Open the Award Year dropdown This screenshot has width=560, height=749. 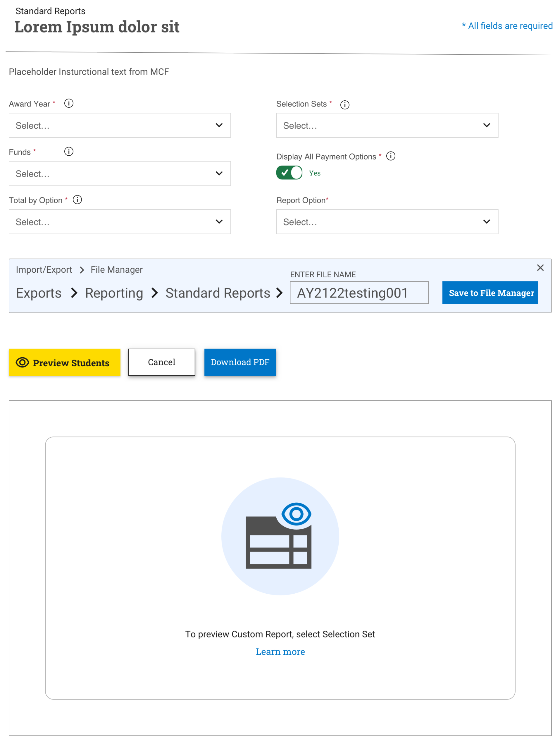120,125
